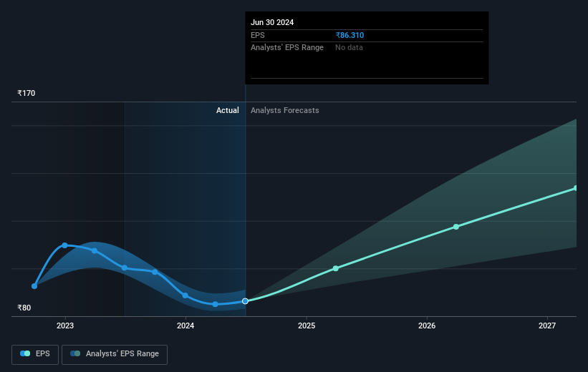Click the 2023 x-axis label
Viewport: 588px width, 372px height.
point(65,326)
